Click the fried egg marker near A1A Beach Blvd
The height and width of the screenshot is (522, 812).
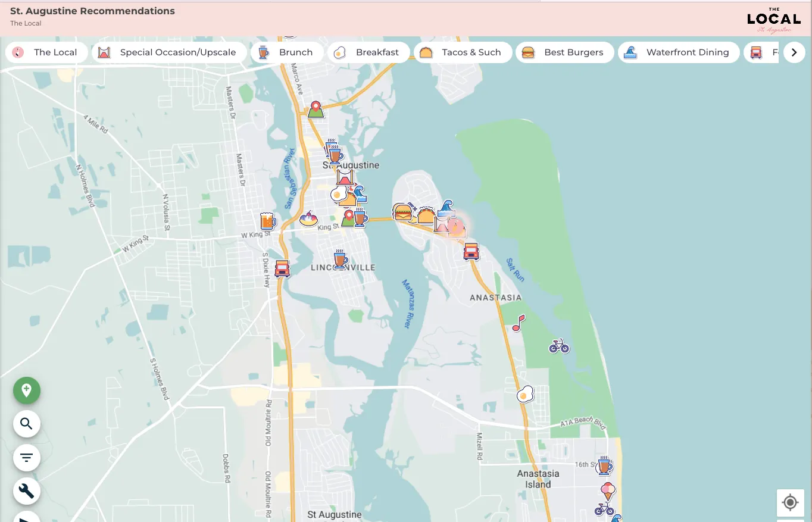[524, 393]
